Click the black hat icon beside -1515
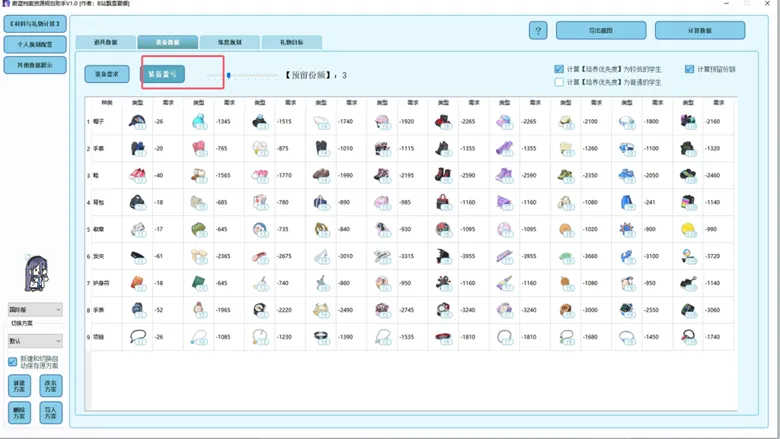Image resolution: width=780 pixels, height=439 pixels. pyautogui.click(x=260, y=121)
